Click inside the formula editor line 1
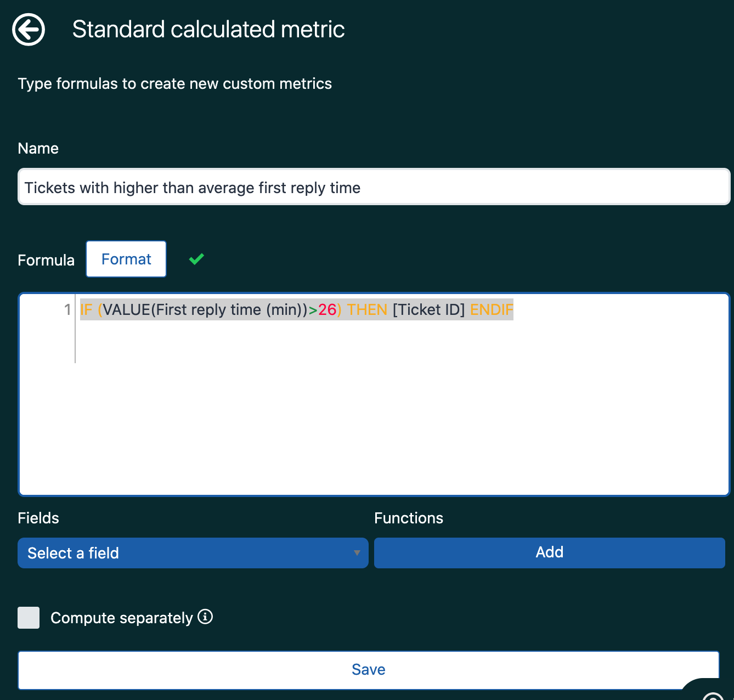 (296, 310)
